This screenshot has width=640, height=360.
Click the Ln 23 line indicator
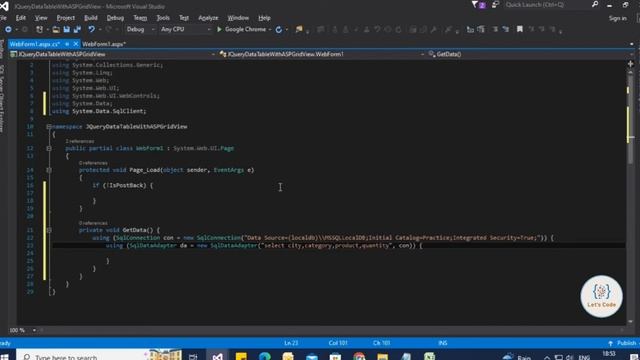[x=291, y=343]
